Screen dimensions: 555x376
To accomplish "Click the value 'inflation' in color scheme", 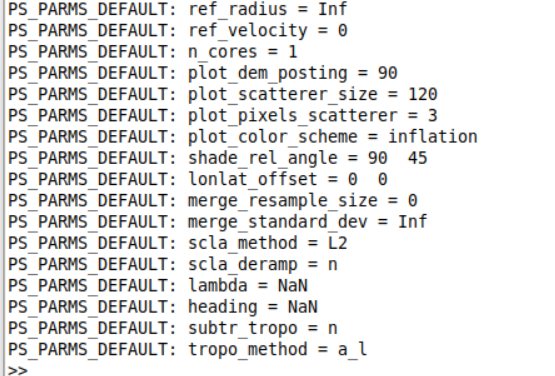I will pos(433,136).
